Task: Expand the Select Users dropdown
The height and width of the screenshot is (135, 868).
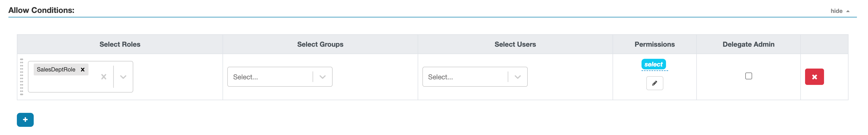Action: [x=517, y=77]
